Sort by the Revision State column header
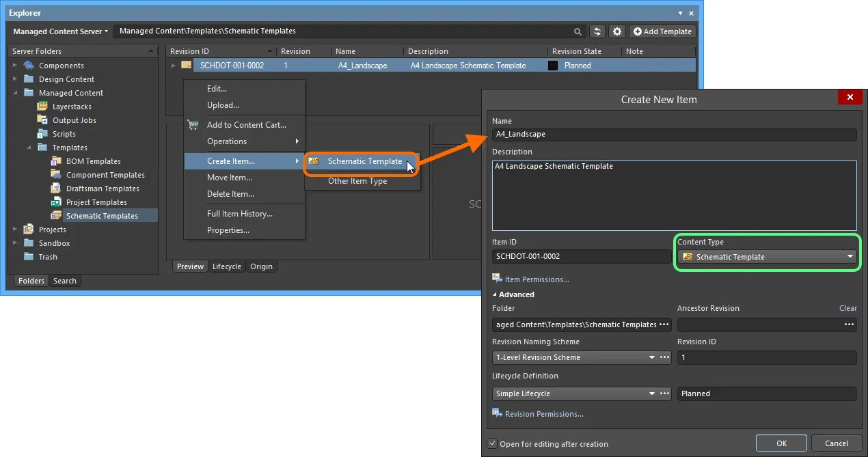This screenshot has height=457, width=868. (x=585, y=51)
